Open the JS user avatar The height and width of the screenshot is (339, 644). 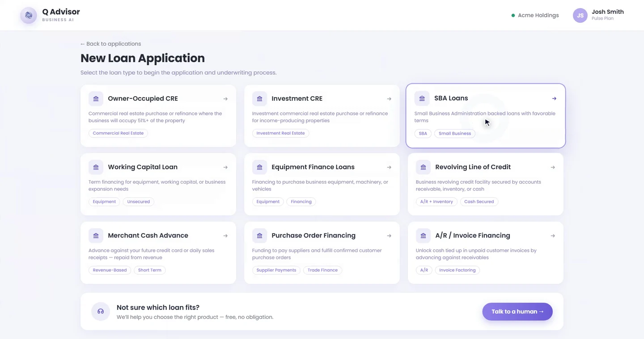[580, 15]
